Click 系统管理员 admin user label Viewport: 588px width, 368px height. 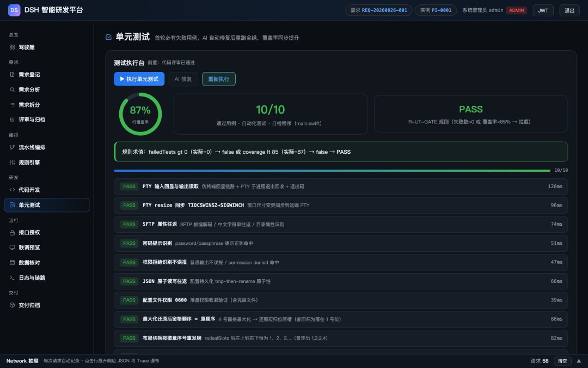[x=482, y=10]
